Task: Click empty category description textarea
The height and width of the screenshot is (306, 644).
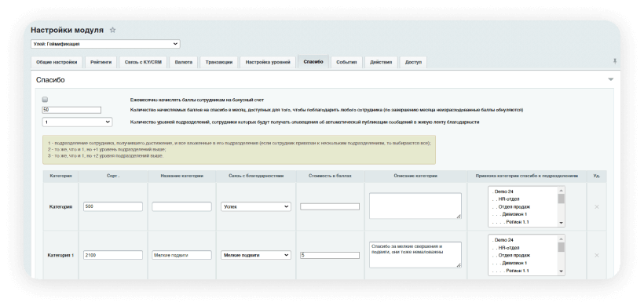Action: pyautogui.click(x=415, y=206)
